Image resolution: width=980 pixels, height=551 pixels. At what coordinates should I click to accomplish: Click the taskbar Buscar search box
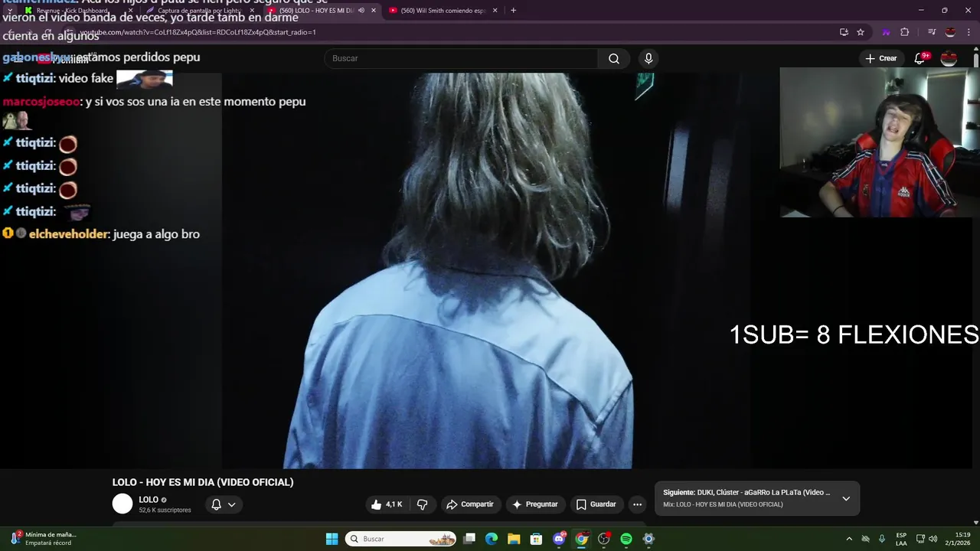[x=401, y=539]
